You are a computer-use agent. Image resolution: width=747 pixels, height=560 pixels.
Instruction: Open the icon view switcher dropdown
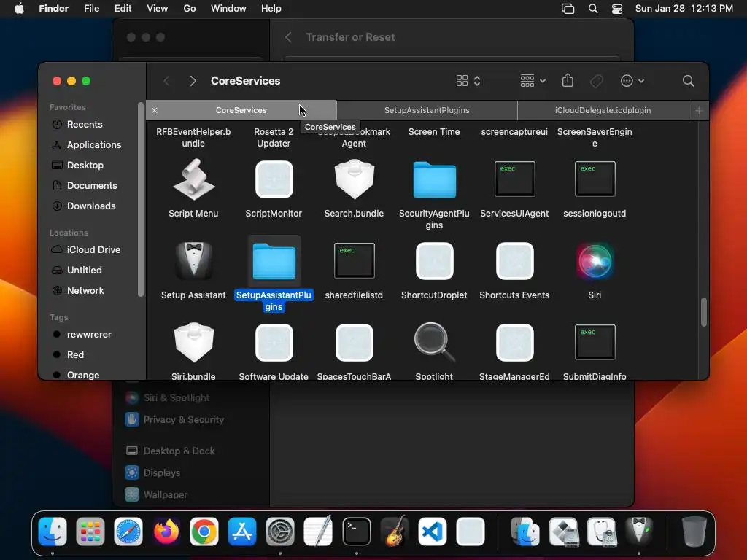(468, 81)
